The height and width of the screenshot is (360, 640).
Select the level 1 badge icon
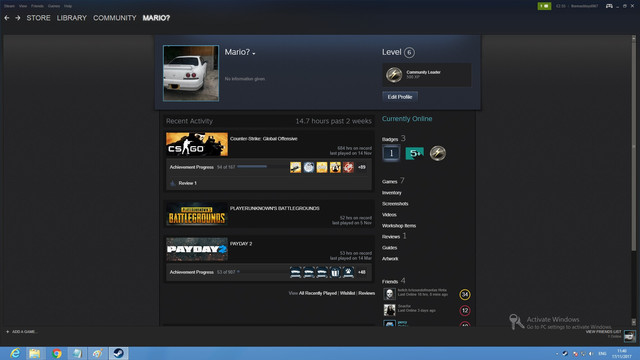(391, 153)
